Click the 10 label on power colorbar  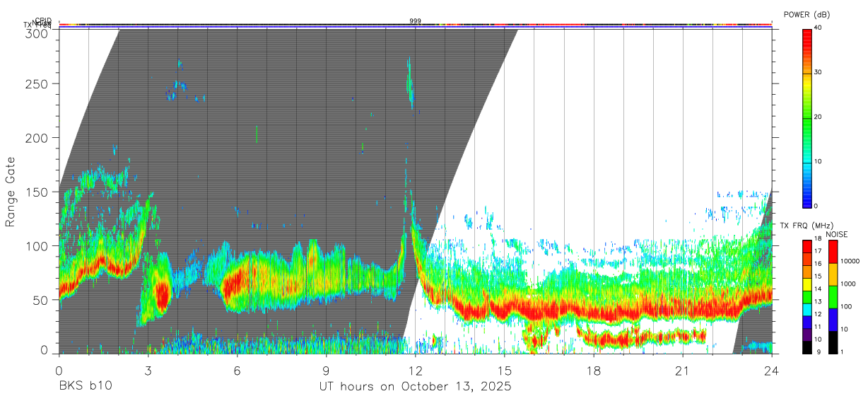coord(818,161)
